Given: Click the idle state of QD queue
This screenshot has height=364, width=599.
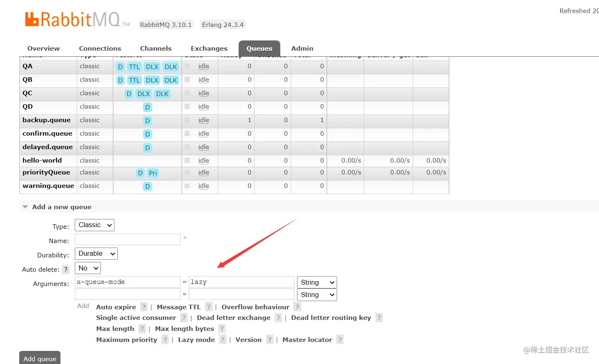Looking at the screenshot, I should [x=203, y=107].
